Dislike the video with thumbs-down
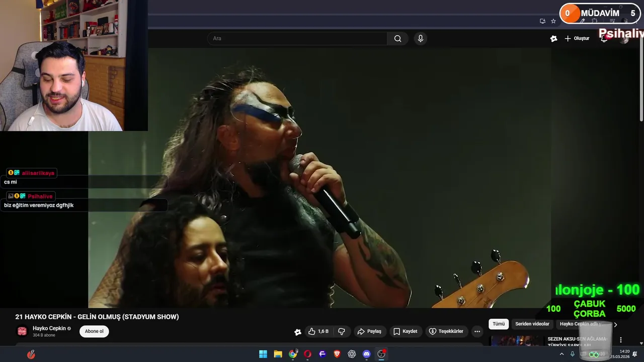Image resolution: width=644 pixels, height=362 pixels. (342, 331)
